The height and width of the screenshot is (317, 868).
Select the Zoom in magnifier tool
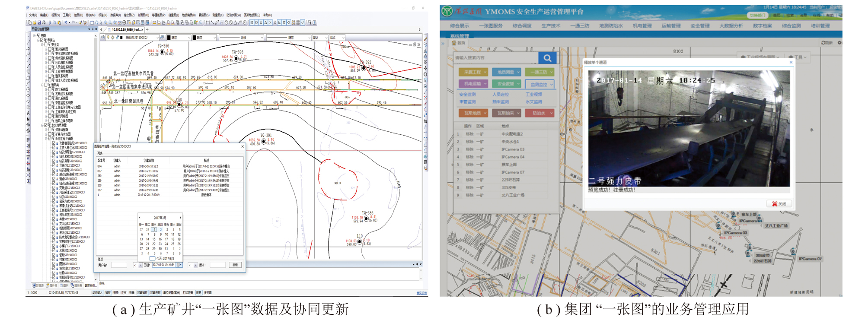[105, 22]
